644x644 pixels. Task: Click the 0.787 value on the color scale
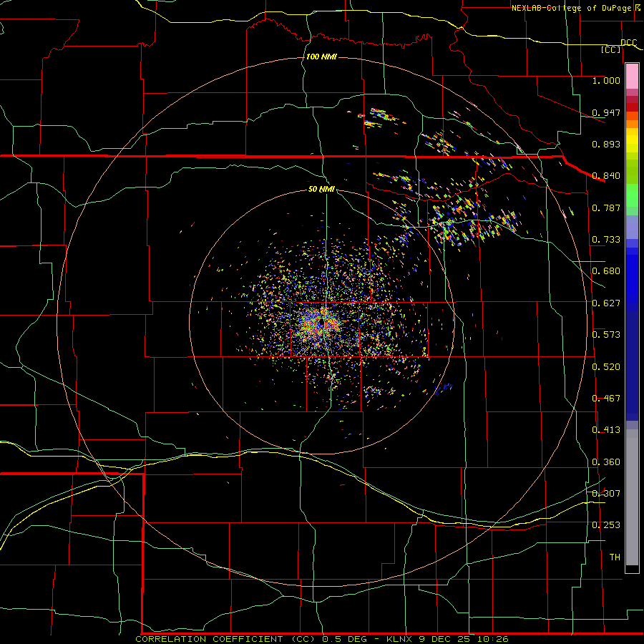[606, 208]
